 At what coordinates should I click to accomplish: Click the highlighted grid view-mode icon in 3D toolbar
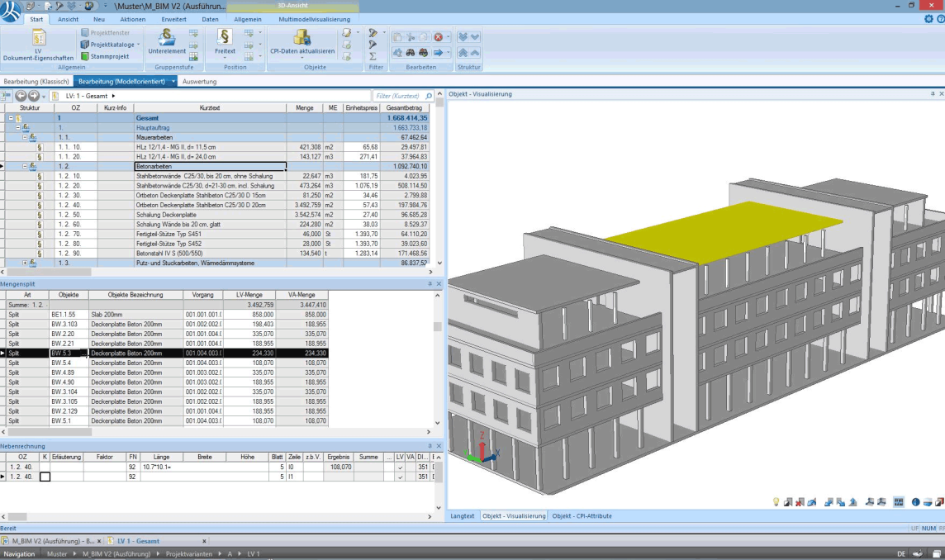pyautogui.click(x=899, y=501)
